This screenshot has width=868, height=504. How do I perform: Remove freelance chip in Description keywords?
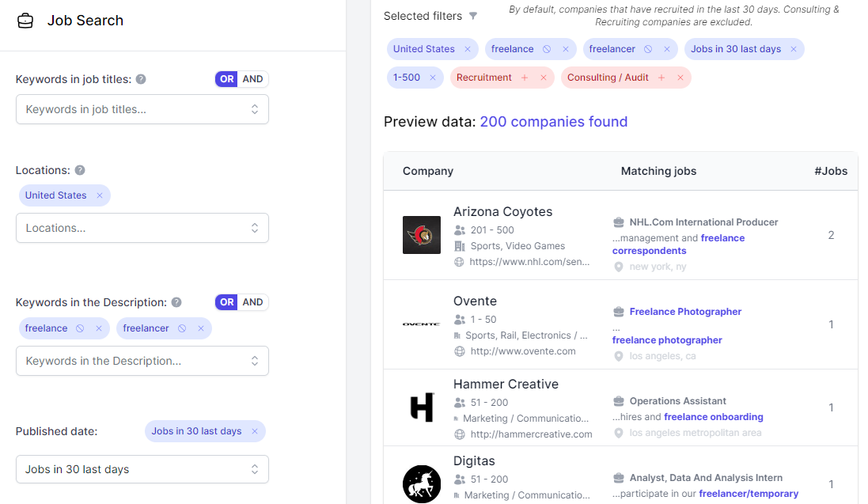tap(99, 328)
